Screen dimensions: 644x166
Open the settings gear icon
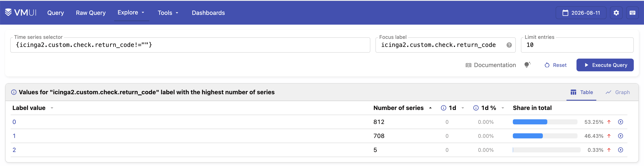coord(616,13)
